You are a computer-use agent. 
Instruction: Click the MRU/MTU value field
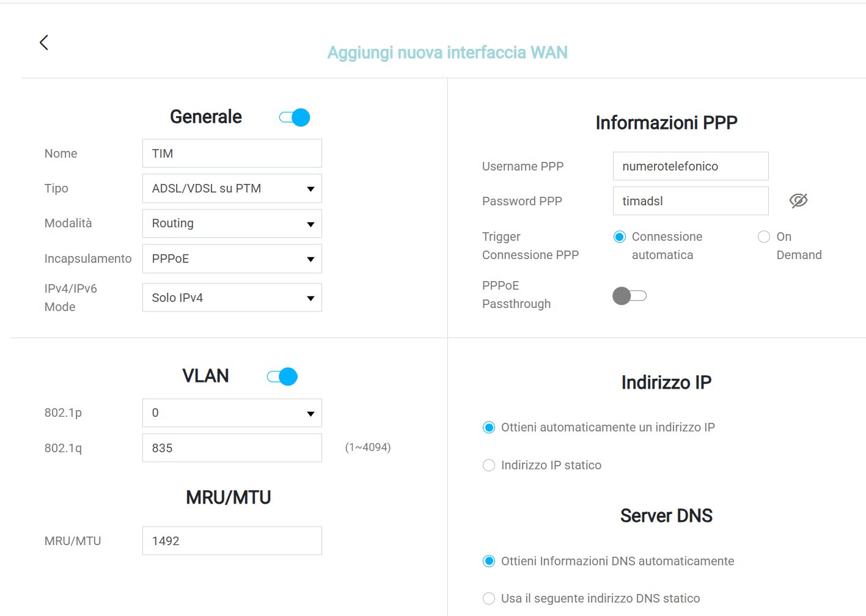click(232, 541)
